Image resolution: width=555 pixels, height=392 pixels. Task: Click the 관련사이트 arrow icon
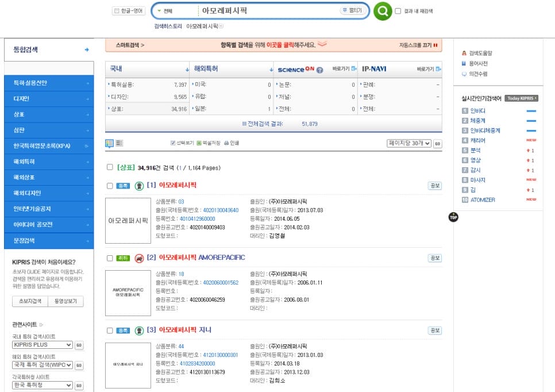pos(41,324)
